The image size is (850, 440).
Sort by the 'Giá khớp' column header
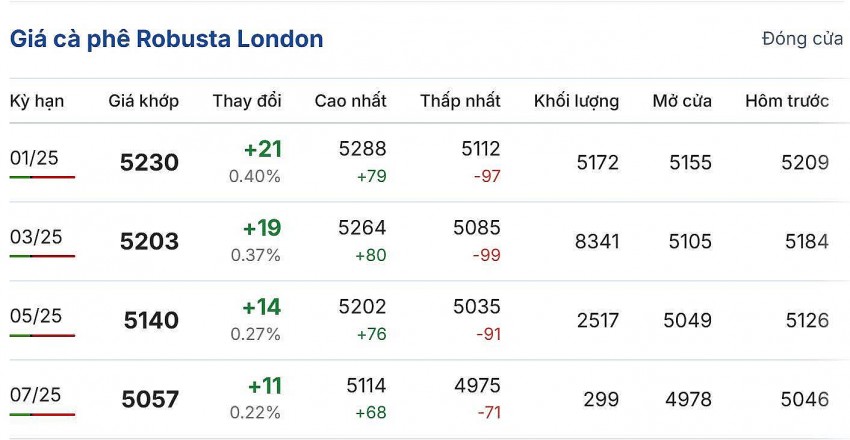(x=143, y=101)
